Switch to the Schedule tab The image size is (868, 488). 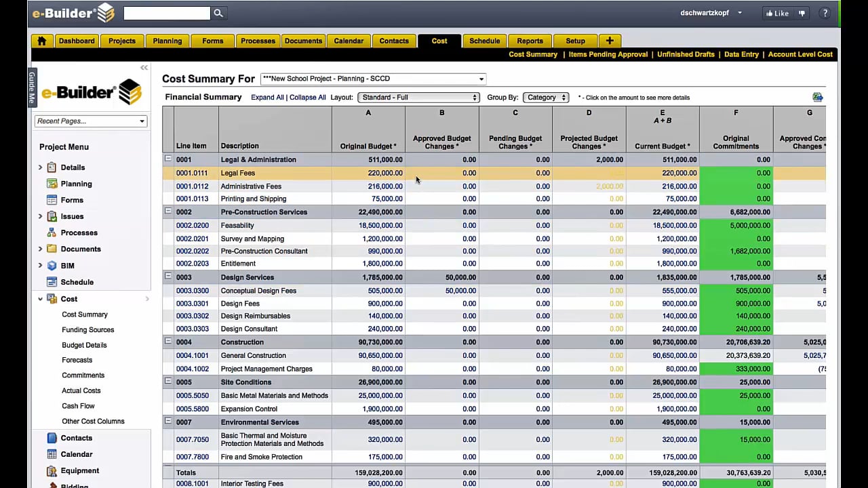tap(484, 41)
